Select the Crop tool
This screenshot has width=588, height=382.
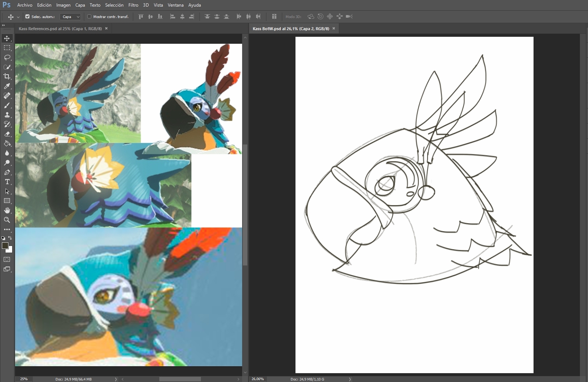tap(7, 76)
